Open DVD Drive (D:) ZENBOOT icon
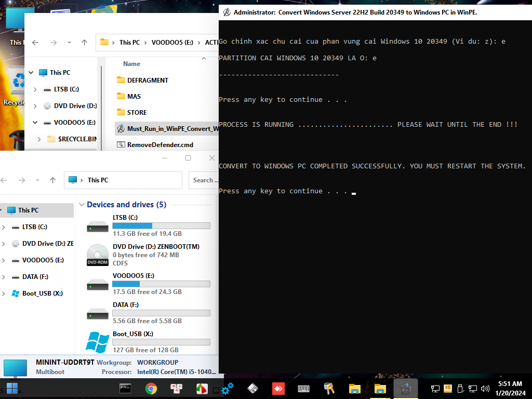This screenshot has height=399, width=532. click(97, 255)
